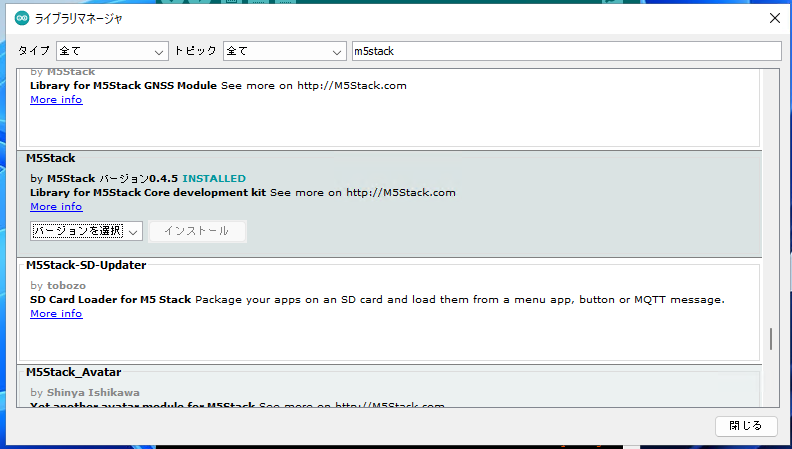Click 'Library for M5Stack GNSS Module' description
Image resolution: width=792 pixels, height=449 pixels.
point(123,85)
